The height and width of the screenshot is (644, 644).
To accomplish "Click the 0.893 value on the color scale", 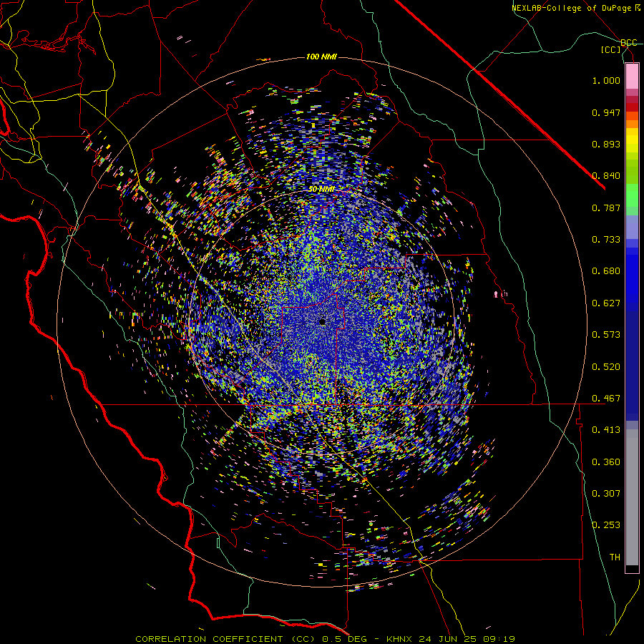I will tap(606, 144).
